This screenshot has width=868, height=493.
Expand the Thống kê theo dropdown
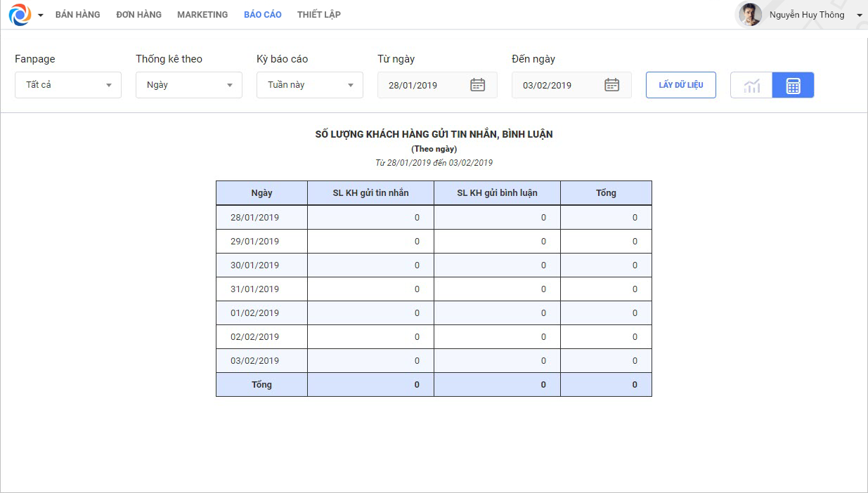point(189,85)
